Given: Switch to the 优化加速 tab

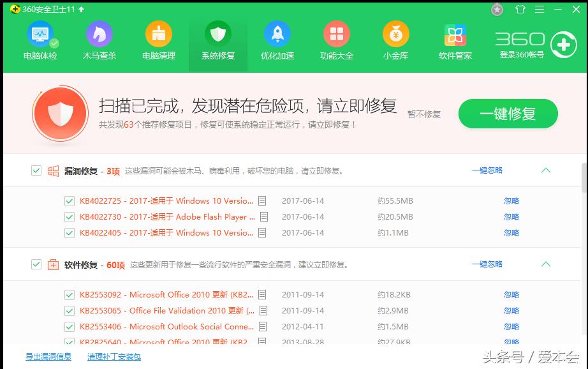Looking at the screenshot, I should (277, 40).
